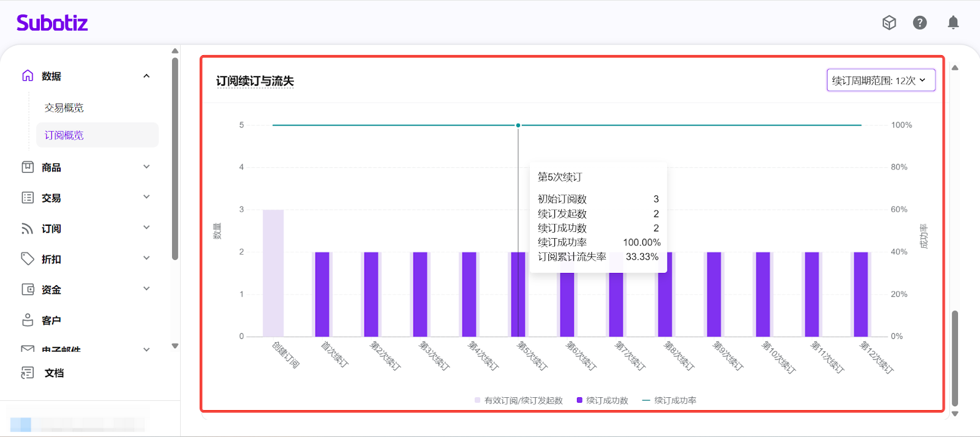Viewport: 980px width, 437px height.
Task: Click the 文档 document icon
Action: point(28,373)
